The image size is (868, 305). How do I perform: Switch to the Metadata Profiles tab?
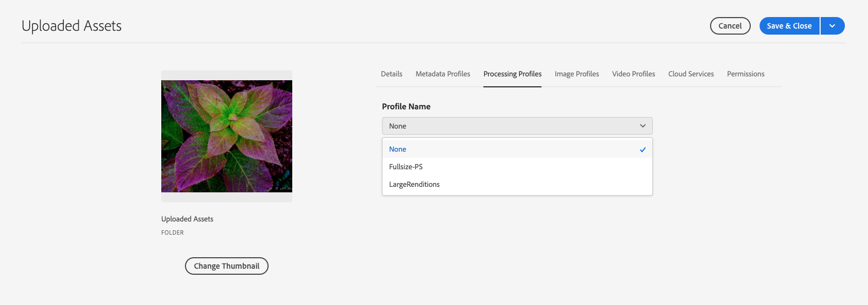[443, 74]
